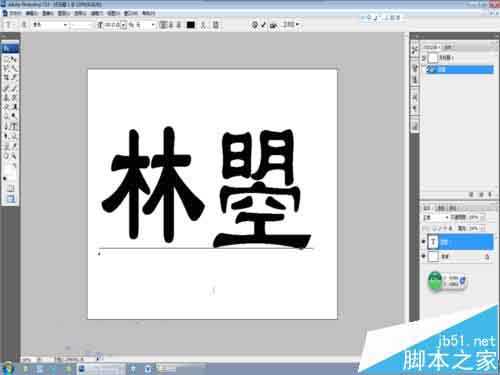Viewport: 500px width, 375px height.
Task: Set left text alignment
Action: tap(163, 25)
